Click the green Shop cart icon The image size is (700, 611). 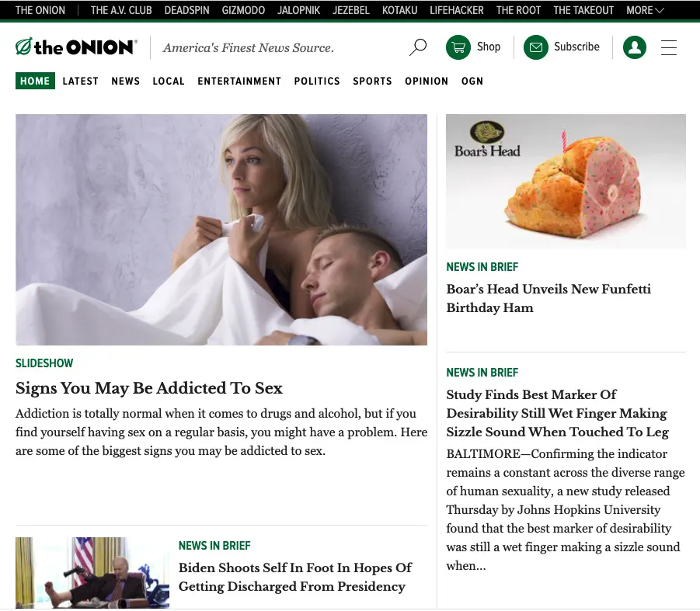(x=458, y=47)
